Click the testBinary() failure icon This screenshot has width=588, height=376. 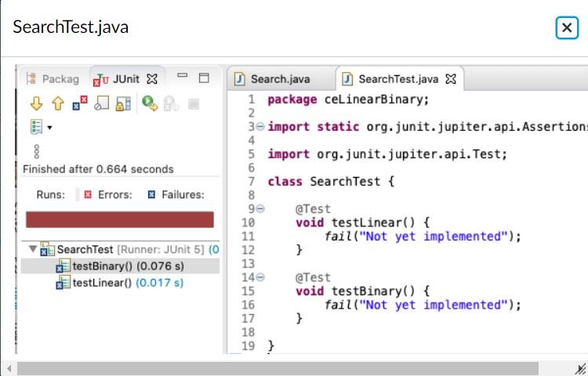[63, 266]
